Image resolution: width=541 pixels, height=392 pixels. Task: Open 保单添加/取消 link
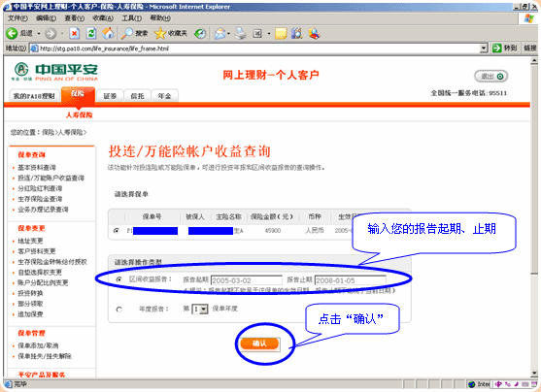coord(38,345)
